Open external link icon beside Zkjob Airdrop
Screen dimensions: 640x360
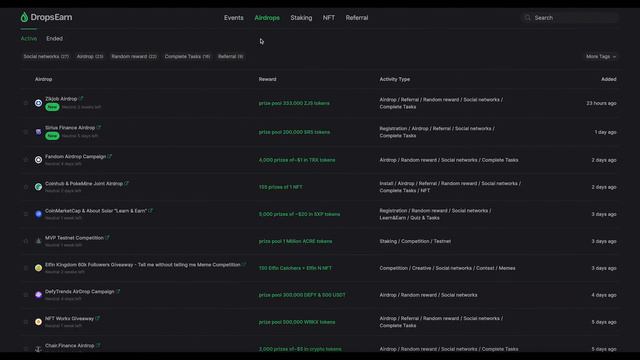(81, 98)
